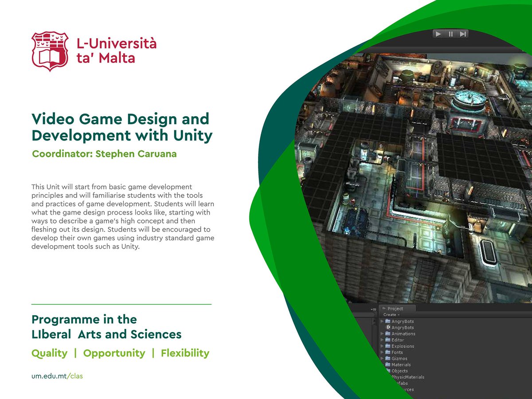Viewport: 532px width, 399px height.
Task: Open the um.edu.mt/clas link
Action: tap(57, 376)
